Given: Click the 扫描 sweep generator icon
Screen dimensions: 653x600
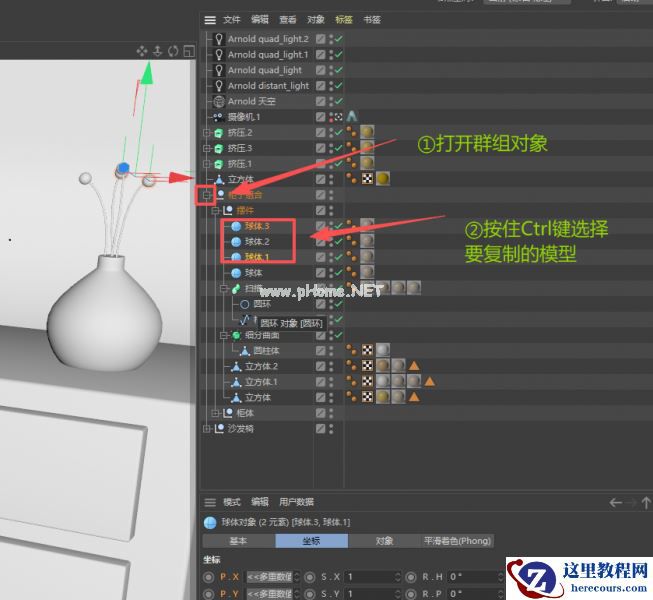Looking at the screenshot, I should pyautogui.click(x=236, y=288).
